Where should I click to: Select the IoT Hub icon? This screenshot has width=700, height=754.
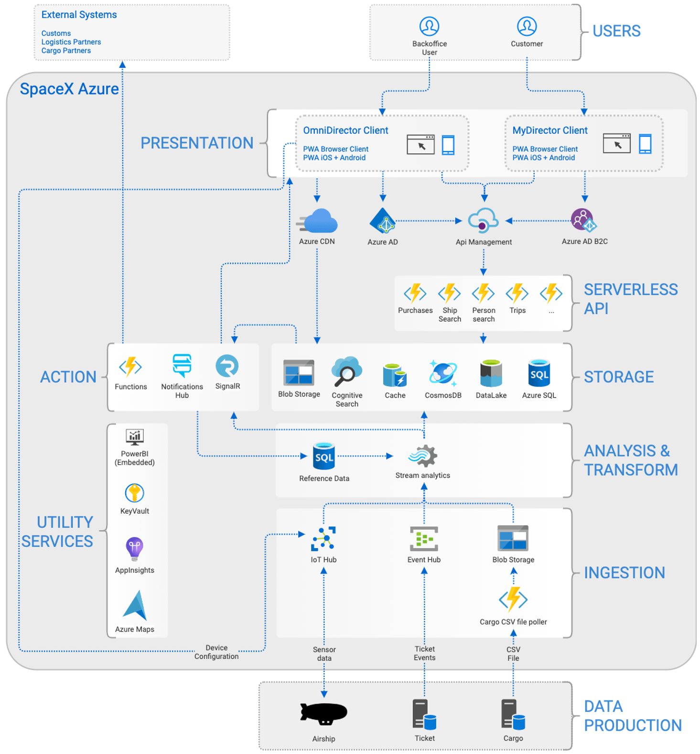click(323, 539)
